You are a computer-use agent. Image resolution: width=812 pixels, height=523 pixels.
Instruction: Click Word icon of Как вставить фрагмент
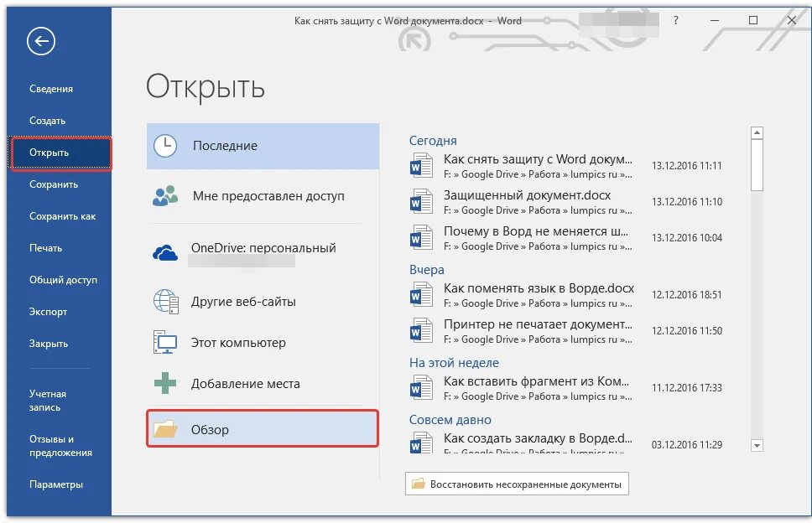point(421,388)
